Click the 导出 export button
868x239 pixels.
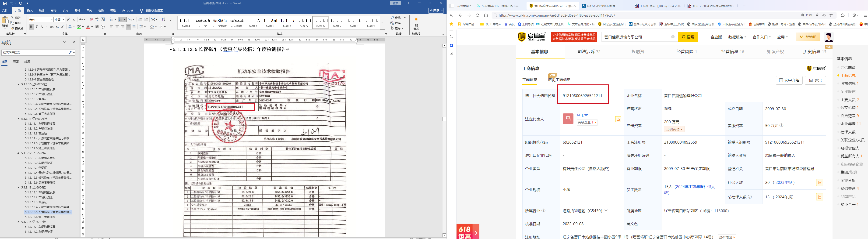click(x=815, y=80)
